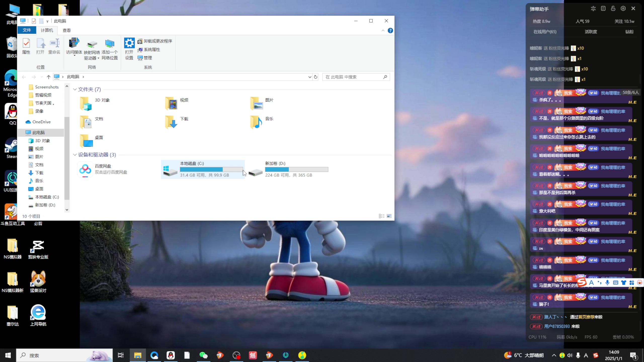
Task: Select the 下载 folder in main pane
Action: pos(177,122)
